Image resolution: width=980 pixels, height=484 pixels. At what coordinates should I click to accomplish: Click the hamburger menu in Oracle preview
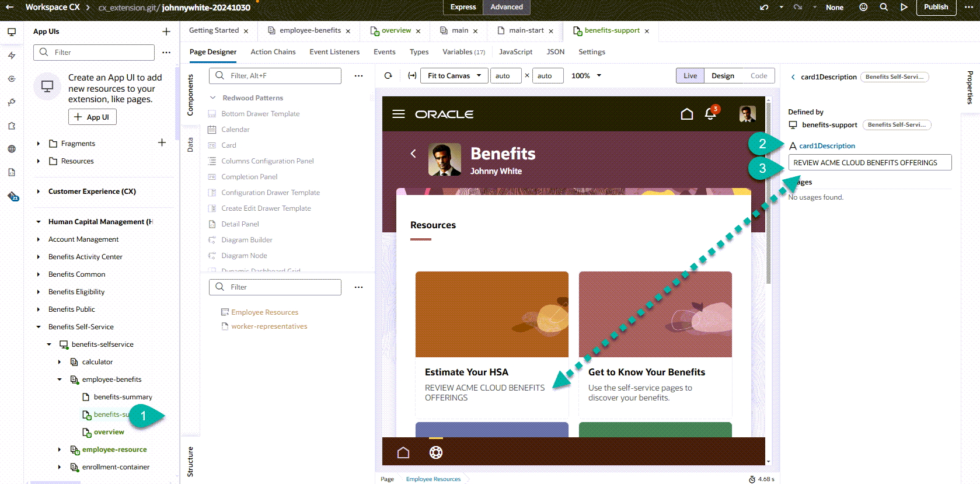(399, 114)
